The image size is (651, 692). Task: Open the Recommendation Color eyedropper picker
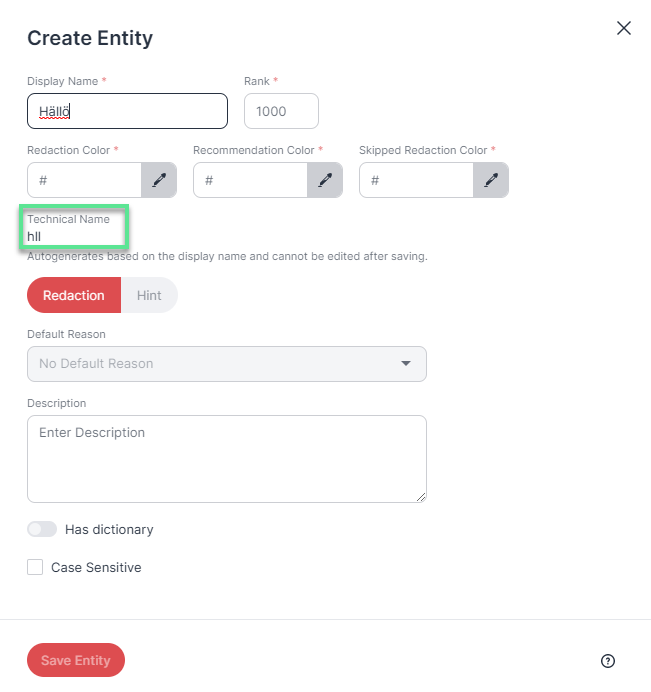[325, 180]
